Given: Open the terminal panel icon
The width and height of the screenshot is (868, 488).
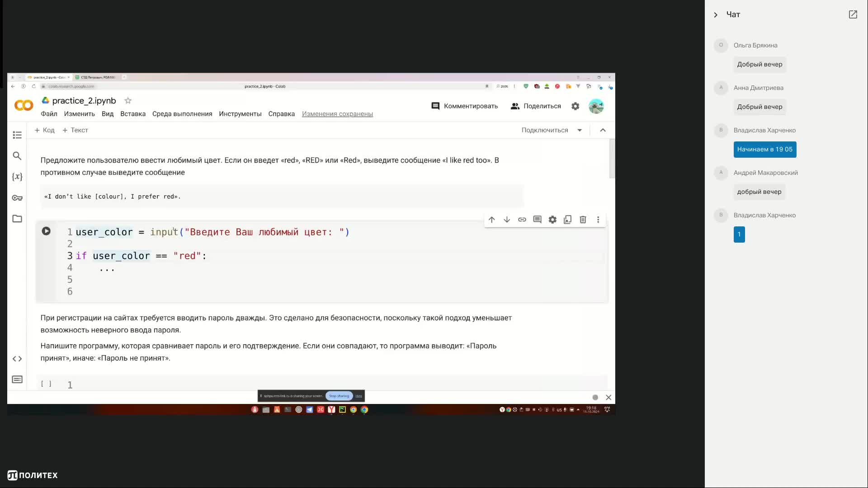Looking at the screenshot, I should [17, 380].
